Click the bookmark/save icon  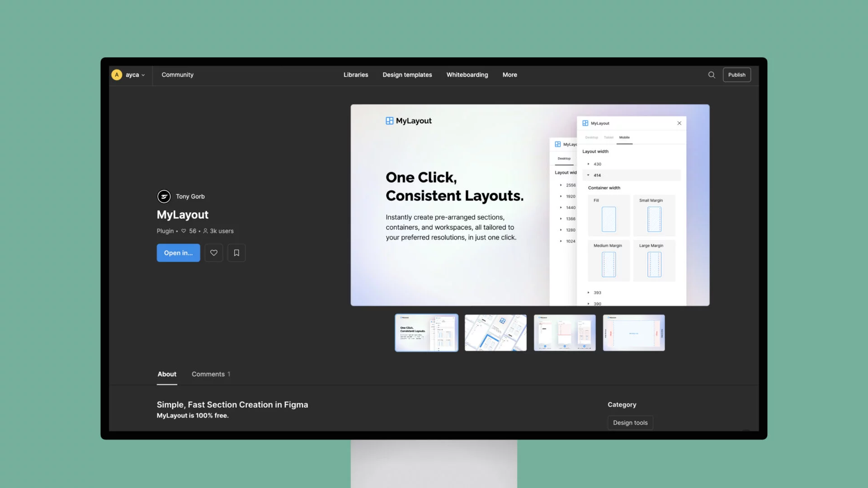(x=236, y=253)
